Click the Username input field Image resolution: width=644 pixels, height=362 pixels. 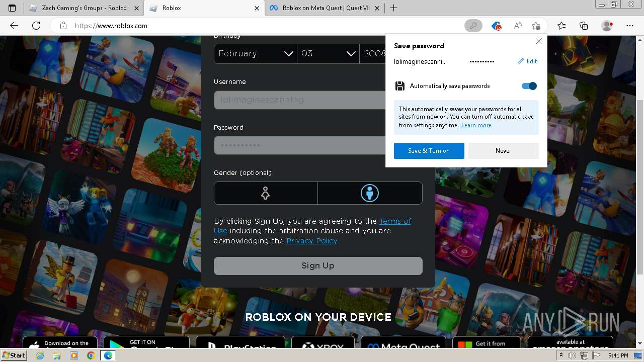[x=300, y=100]
